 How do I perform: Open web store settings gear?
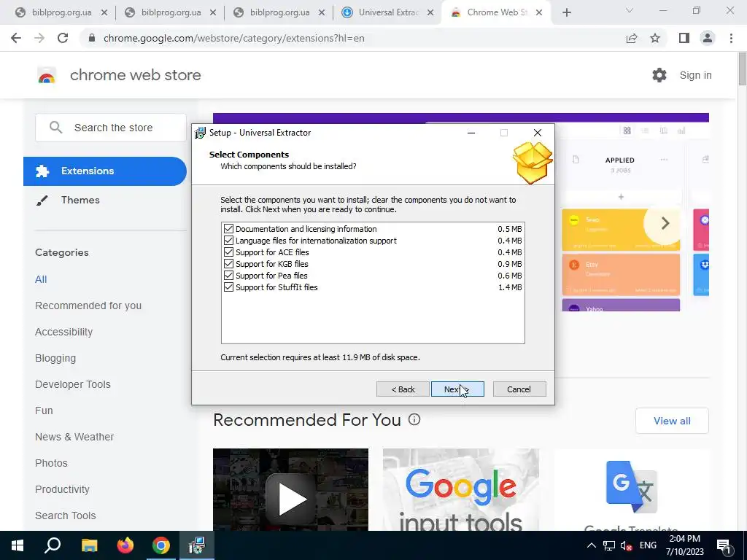(659, 75)
